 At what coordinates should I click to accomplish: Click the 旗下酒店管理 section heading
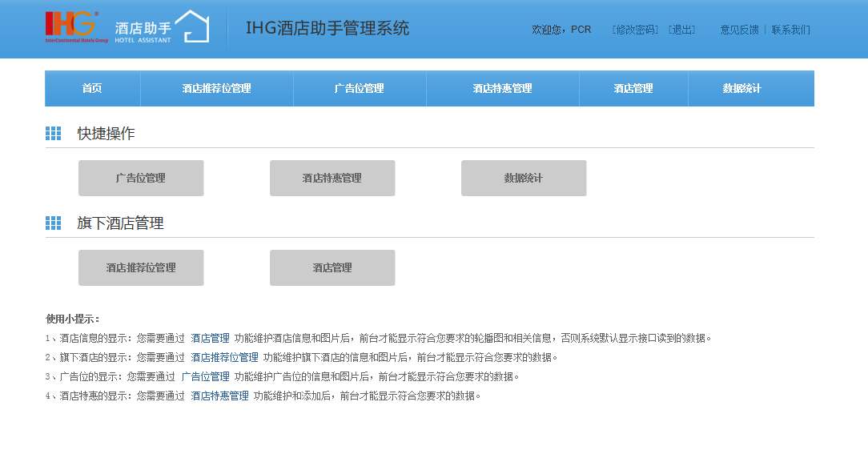[120, 223]
